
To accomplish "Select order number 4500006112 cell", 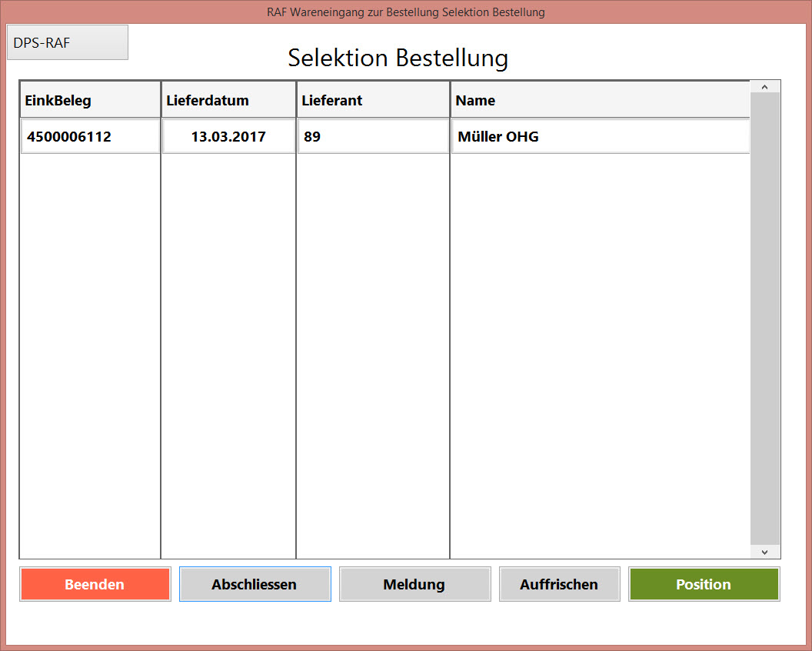I will coord(90,137).
